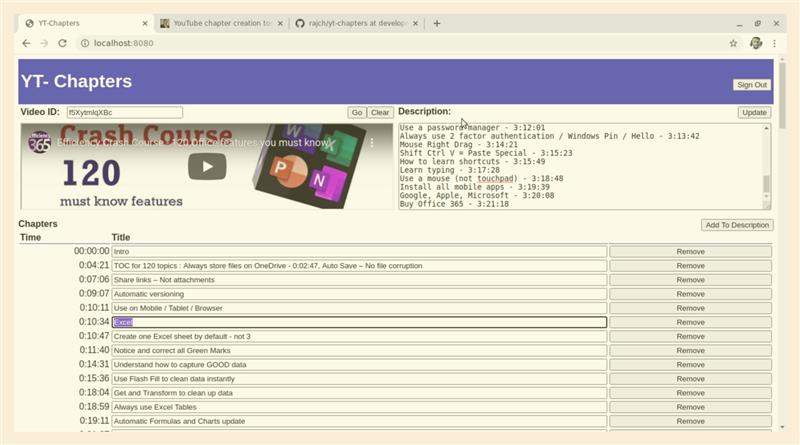This screenshot has width=800, height=445.
Task: Click Update for the description
Action: [754, 113]
